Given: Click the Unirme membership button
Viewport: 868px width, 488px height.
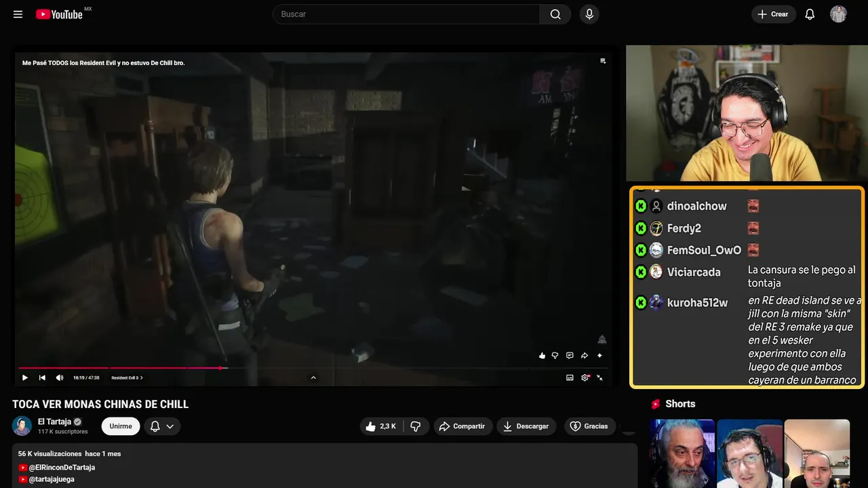Looking at the screenshot, I should [121, 426].
